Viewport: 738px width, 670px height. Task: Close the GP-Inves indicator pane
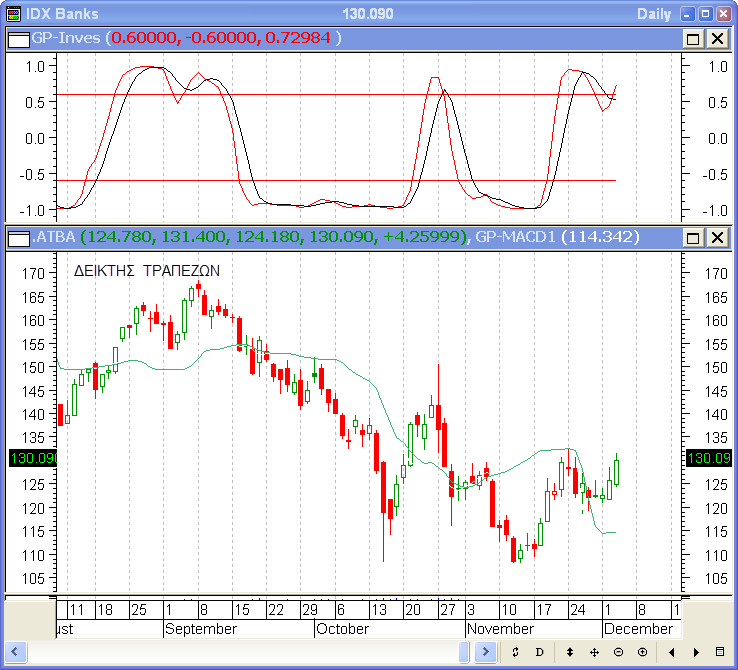717,38
